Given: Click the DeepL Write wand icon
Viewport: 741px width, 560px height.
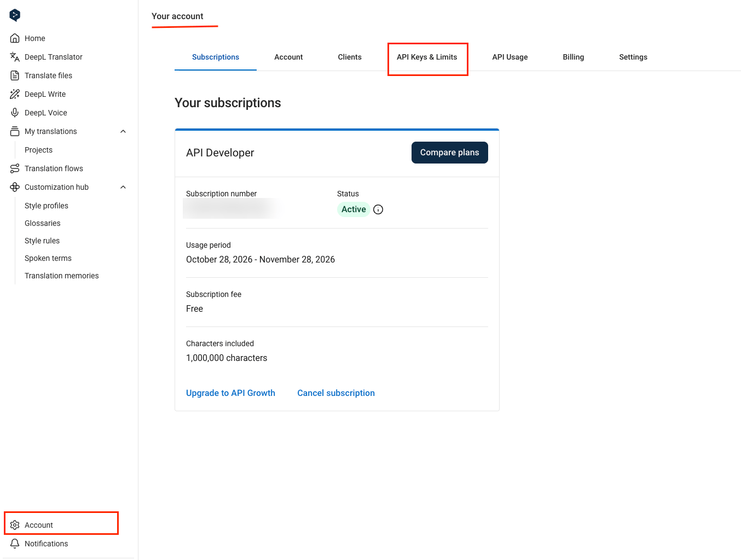Looking at the screenshot, I should (x=15, y=94).
